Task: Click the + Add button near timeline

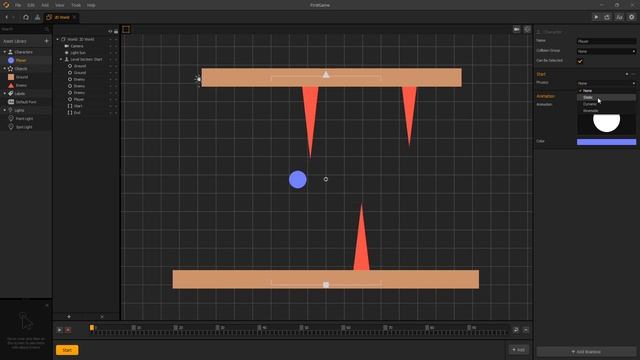Action: click(x=518, y=350)
